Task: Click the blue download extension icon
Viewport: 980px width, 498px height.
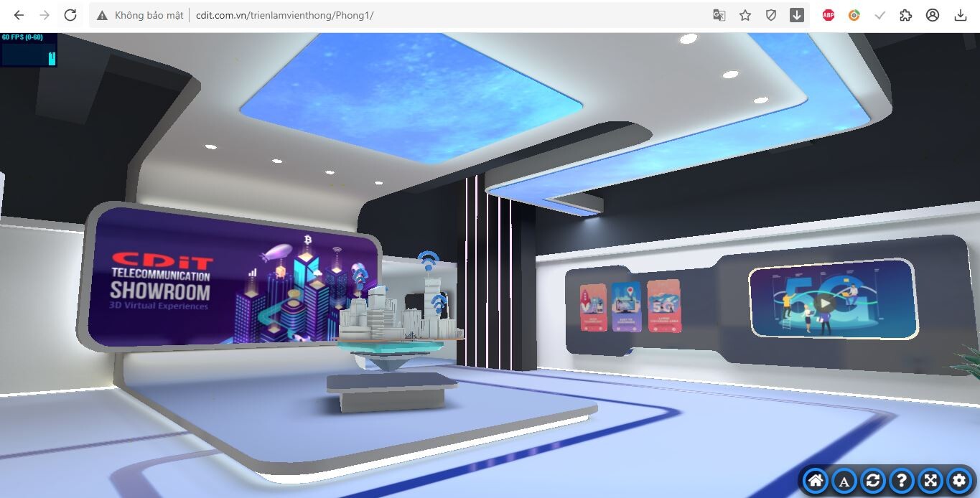Action: click(x=797, y=14)
